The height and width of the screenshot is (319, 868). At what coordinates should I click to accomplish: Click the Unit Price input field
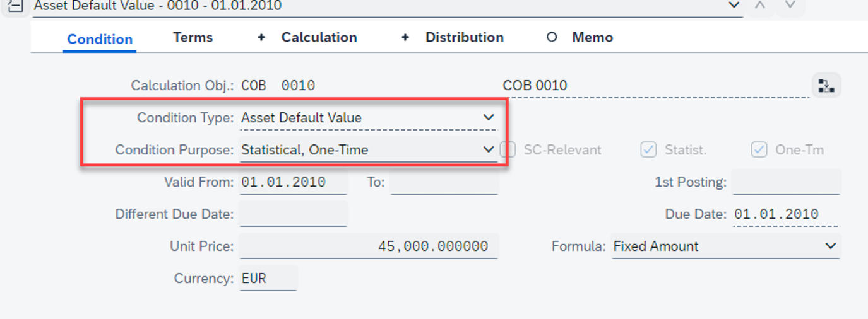pyautogui.click(x=369, y=246)
